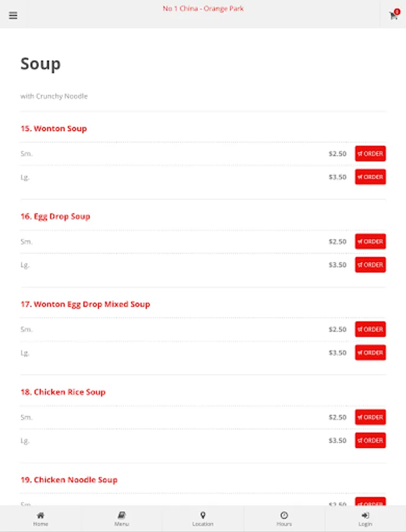Click the 18. Chicken Rice Soup heading
The width and height of the screenshot is (406, 532).
pyautogui.click(x=63, y=392)
